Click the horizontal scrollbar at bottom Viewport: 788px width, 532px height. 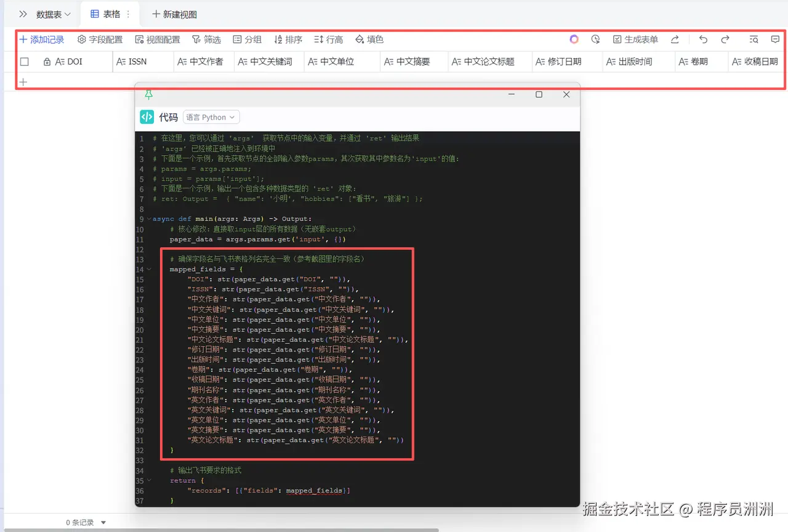tap(222, 530)
